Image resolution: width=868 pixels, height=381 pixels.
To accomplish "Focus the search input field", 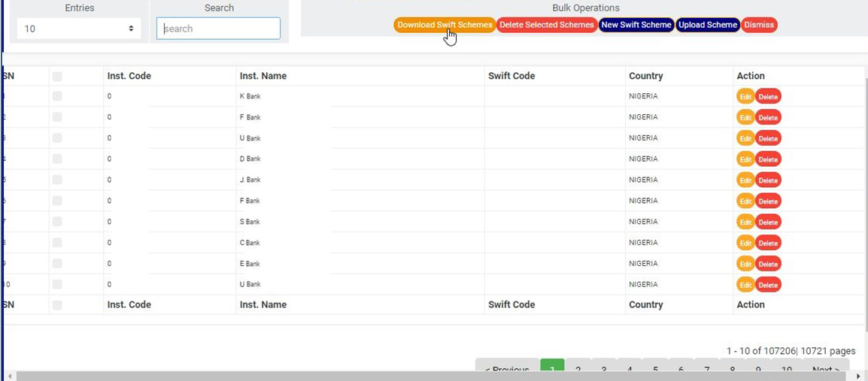I will (x=218, y=29).
